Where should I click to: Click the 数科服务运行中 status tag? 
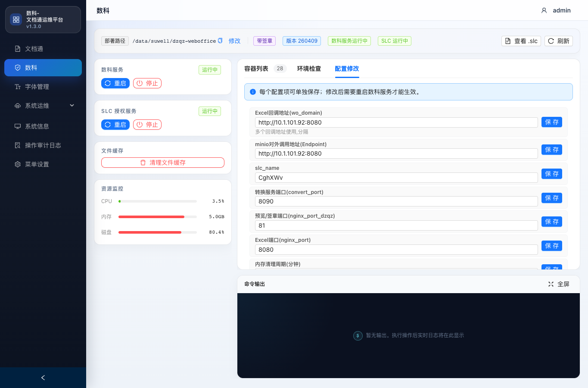349,41
